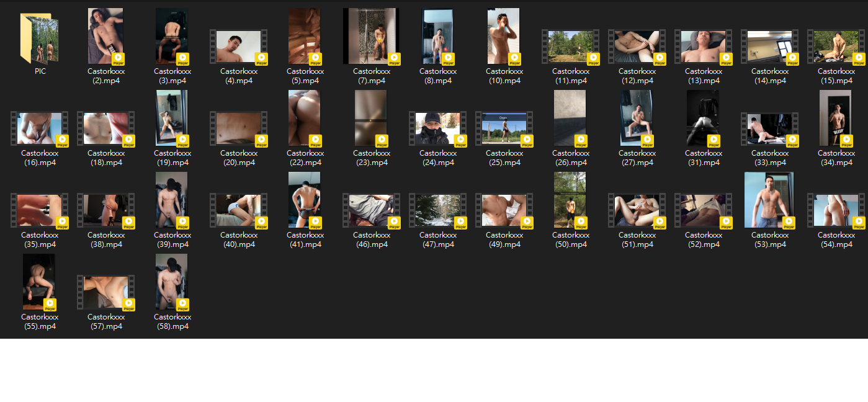
Task: Select the Castorkxxx (53).mp4 video thumbnail
Action: (x=770, y=200)
